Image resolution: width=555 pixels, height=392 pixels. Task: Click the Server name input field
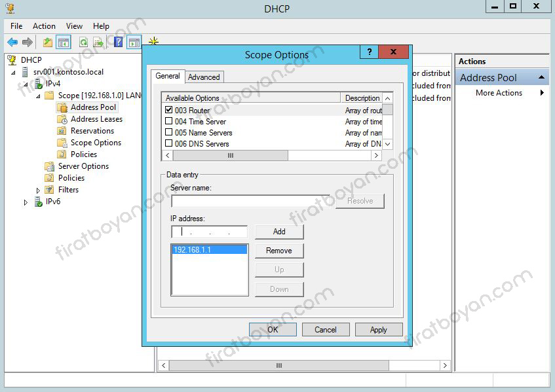click(x=250, y=202)
